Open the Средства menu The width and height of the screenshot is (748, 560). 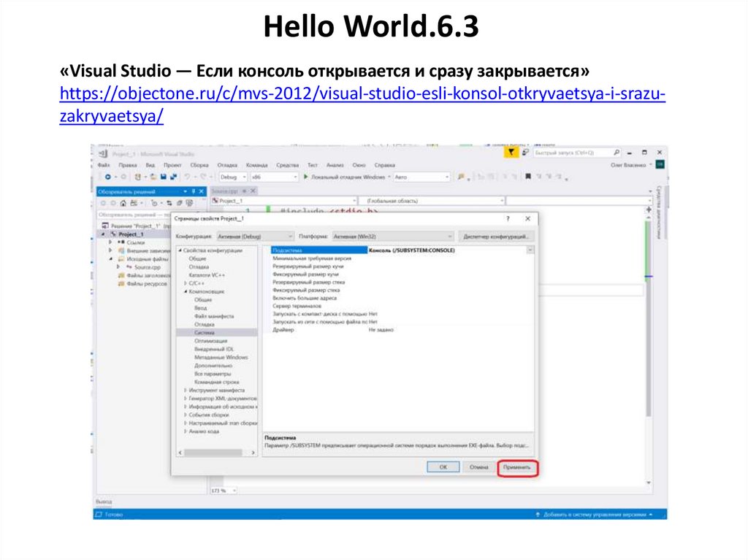287,165
